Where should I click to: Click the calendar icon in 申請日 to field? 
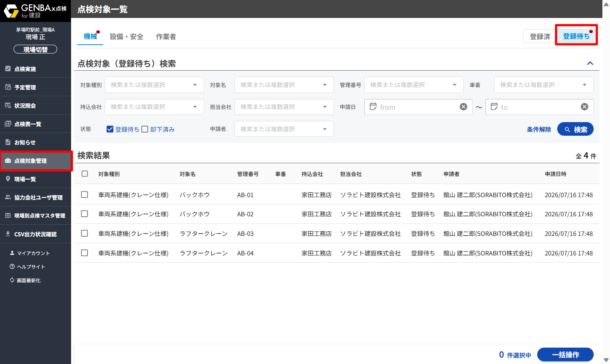point(494,107)
